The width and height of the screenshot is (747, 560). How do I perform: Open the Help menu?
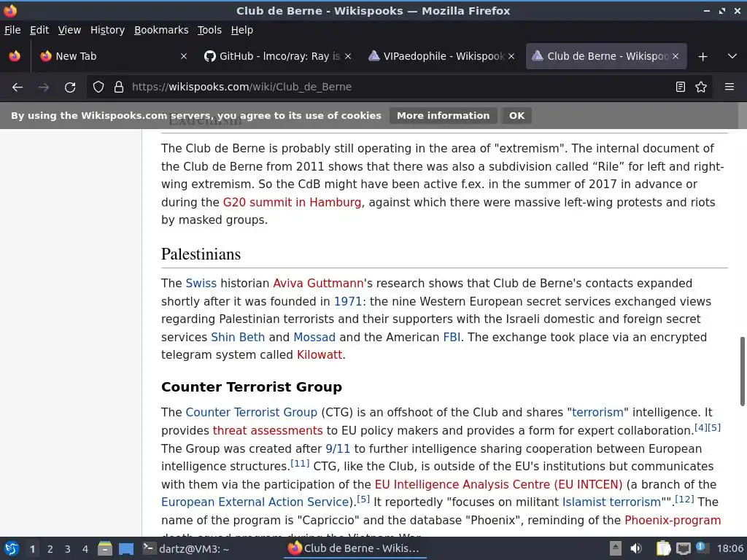tap(241, 30)
